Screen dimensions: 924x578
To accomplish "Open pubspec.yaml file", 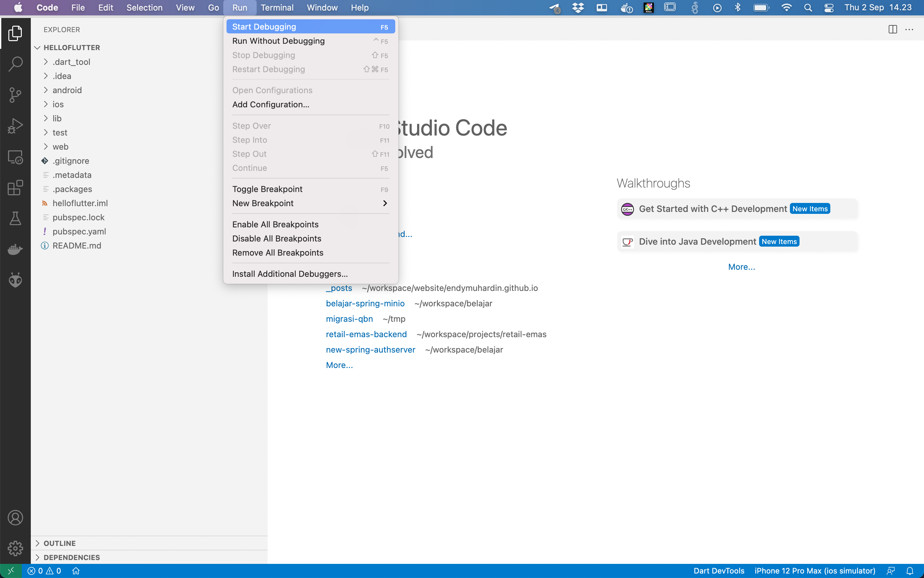I will (79, 232).
